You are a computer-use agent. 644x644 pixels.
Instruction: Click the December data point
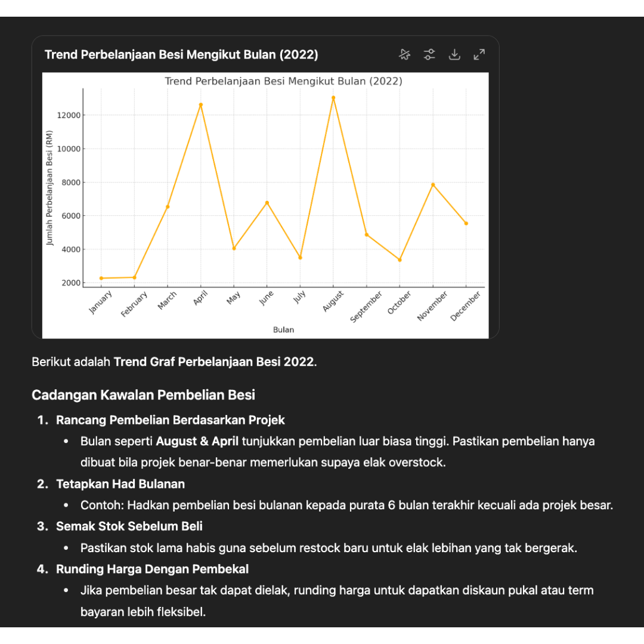click(x=466, y=224)
